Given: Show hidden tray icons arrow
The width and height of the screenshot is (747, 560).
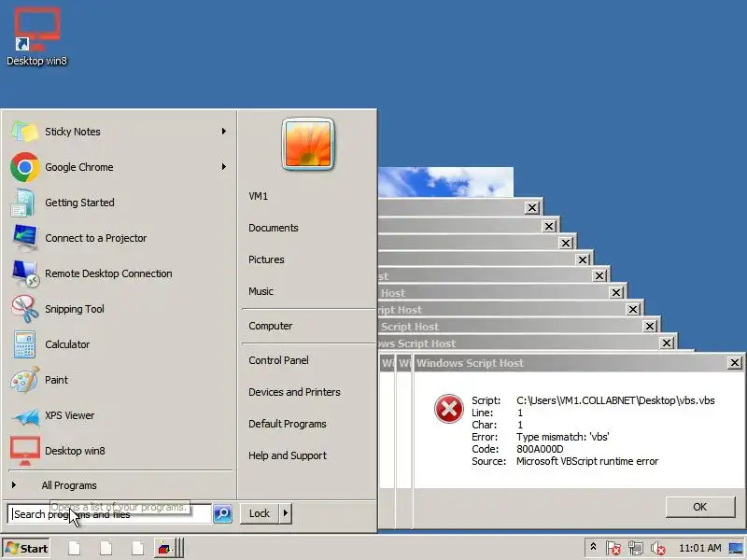Looking at the screenshot, I should [x=593, y=547].
